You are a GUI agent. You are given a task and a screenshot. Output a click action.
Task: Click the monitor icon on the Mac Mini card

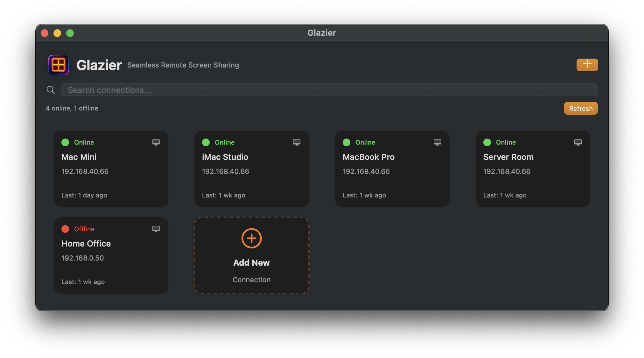pos(156,142)
